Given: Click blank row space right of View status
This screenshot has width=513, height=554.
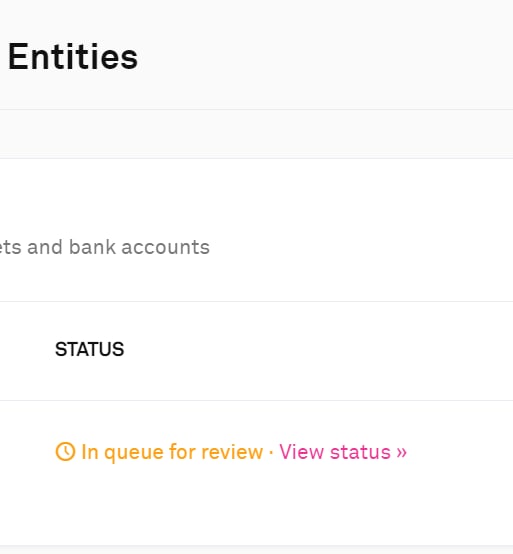Looking at the screenshot, I should click(459, 452).
